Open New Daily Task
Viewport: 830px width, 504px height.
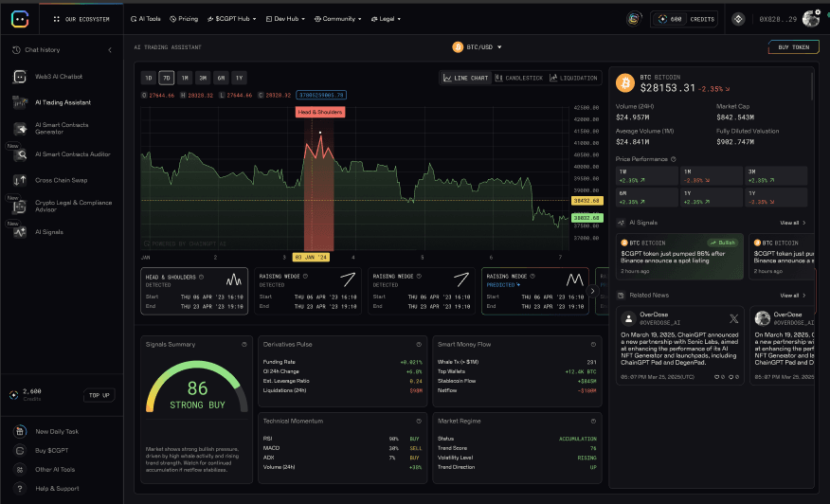(56, 431)
